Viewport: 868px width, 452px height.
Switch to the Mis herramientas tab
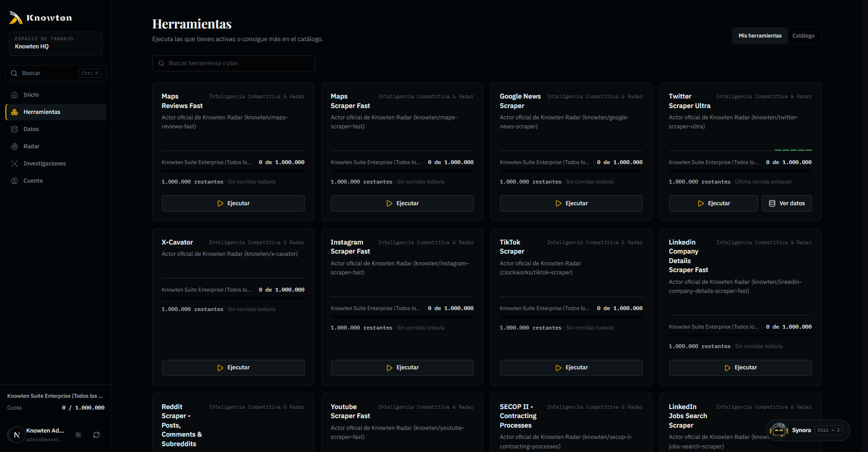point(760,36)
